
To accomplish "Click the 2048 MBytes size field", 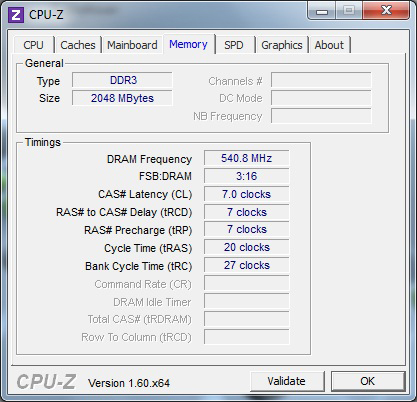I will coord(122,98).
